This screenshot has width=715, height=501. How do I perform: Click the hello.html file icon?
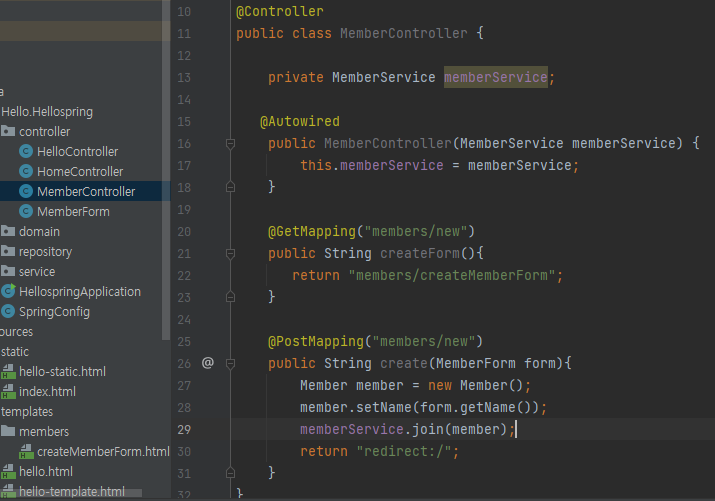(x=8, y=471)
